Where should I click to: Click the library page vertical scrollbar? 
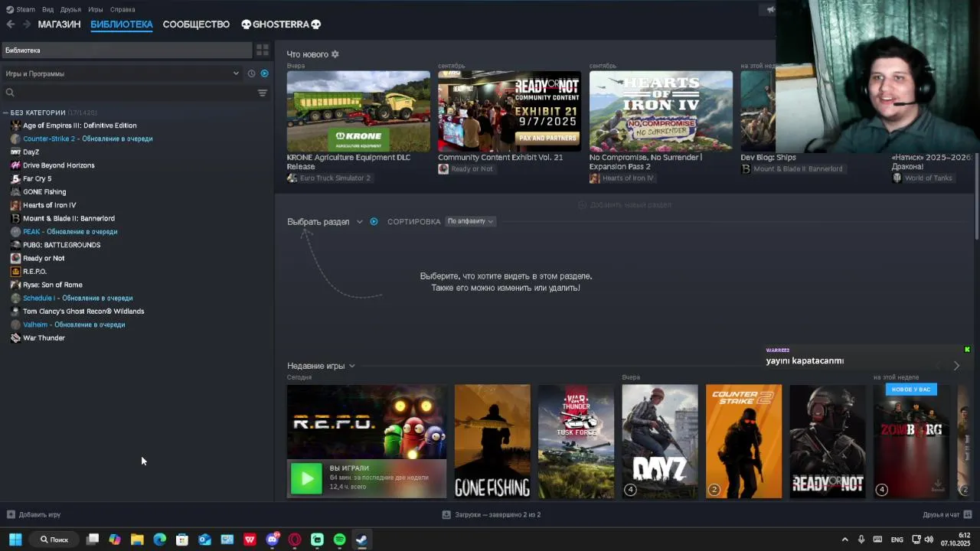pos(975,197)
